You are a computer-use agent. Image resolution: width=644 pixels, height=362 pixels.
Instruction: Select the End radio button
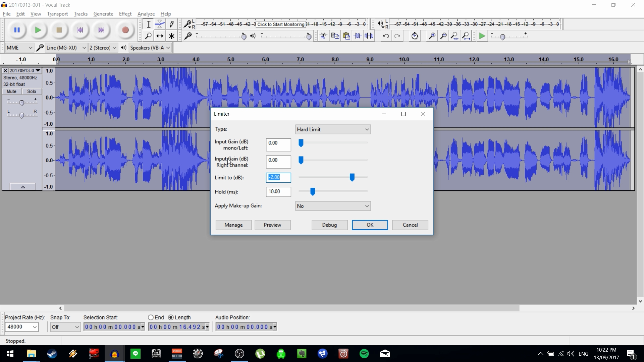coord(151,317)
